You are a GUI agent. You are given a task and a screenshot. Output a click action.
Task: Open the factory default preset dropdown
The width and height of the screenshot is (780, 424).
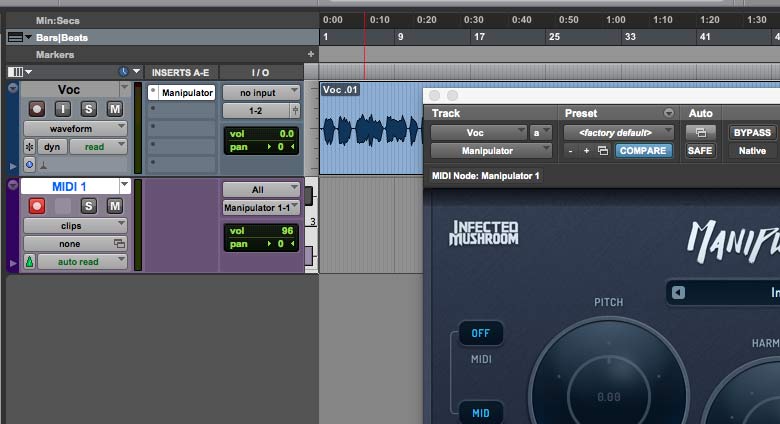(x=619, y=132)
